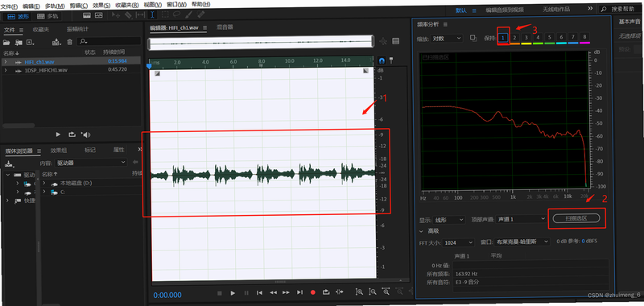Image resolution: width=644 pixels, height=306 pixels.
Task: Switch to 混音器 tab
Action: coord(225,27)
